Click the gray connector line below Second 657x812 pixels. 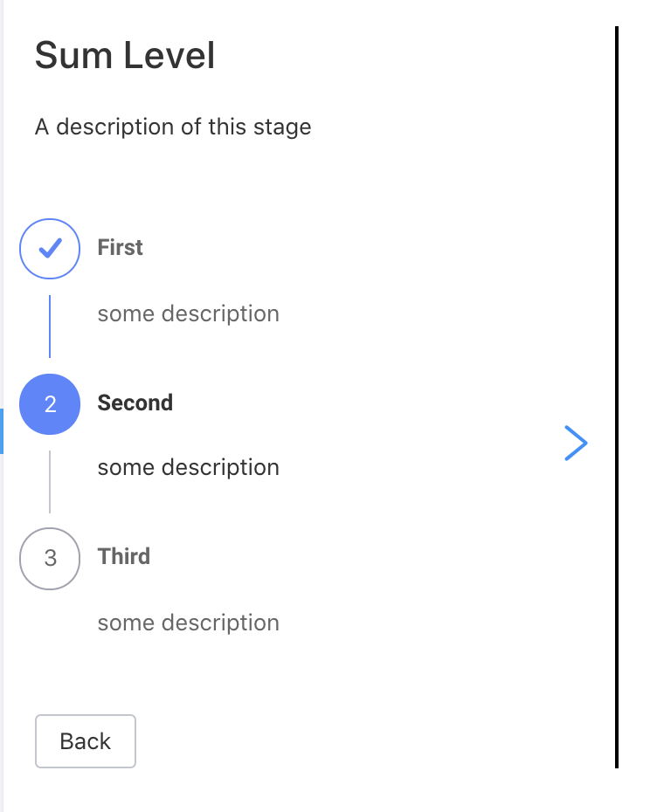pos(50,482)
